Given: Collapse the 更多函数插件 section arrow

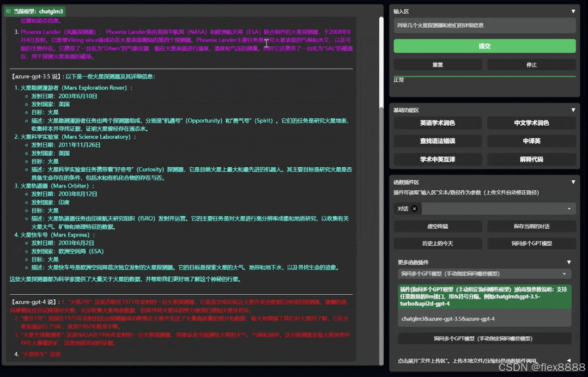Looking at the screenshot, I should (x=569, y=263).
